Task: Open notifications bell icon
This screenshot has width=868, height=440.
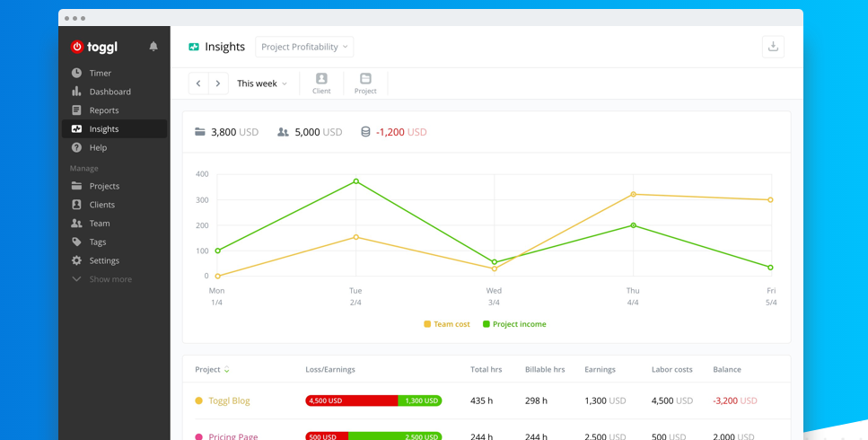Action: [x=153, y=47]
